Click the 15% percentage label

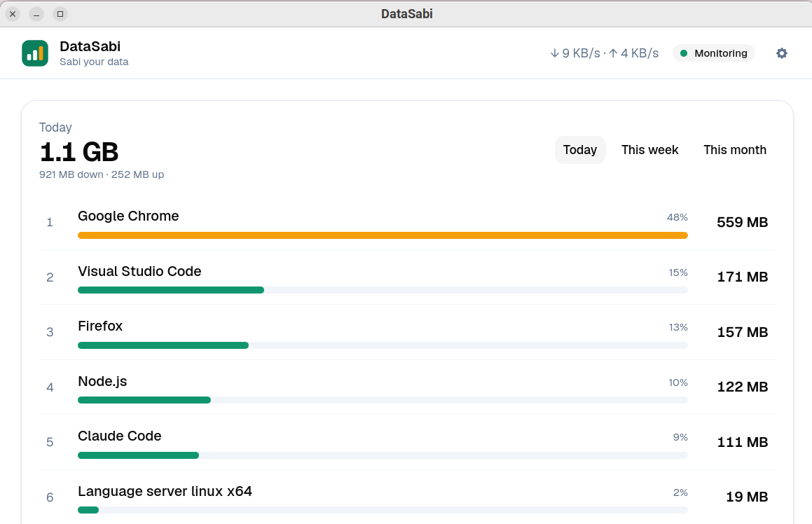678,273
